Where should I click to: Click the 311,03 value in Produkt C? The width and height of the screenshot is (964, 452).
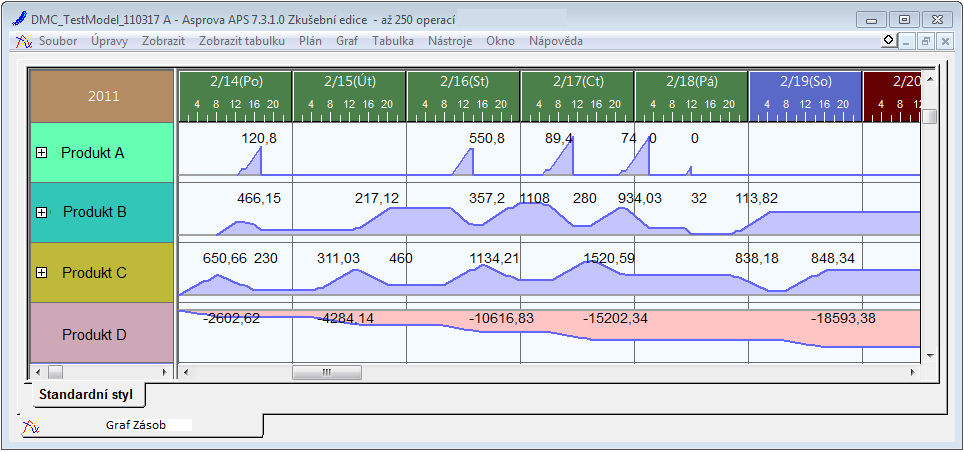pos(339,259)
